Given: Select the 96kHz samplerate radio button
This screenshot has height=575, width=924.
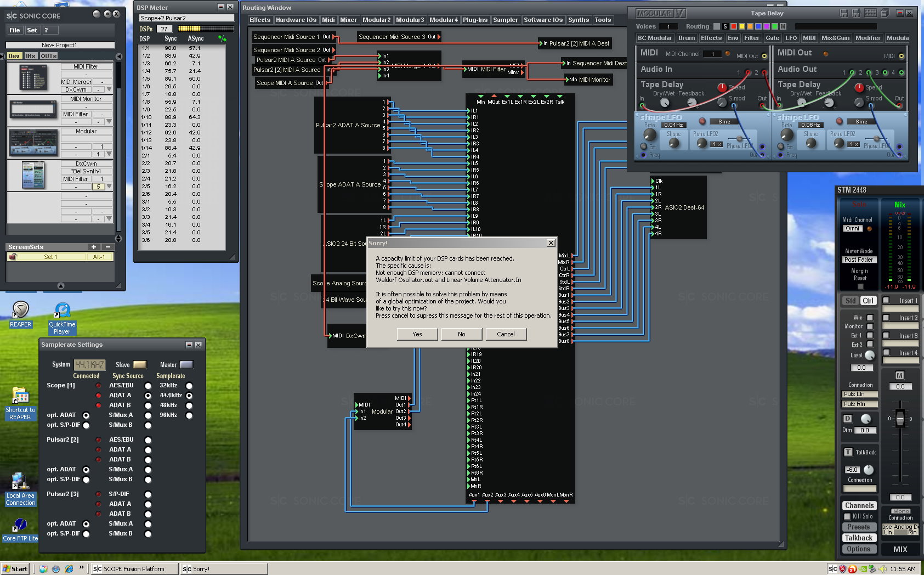Looking at the screenshot, I should [189, 415].
